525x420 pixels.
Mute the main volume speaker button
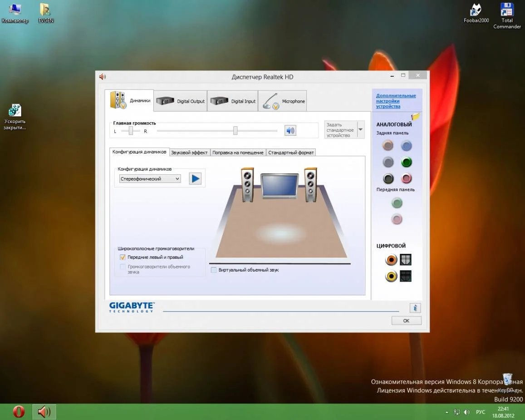tap(290, 131)
